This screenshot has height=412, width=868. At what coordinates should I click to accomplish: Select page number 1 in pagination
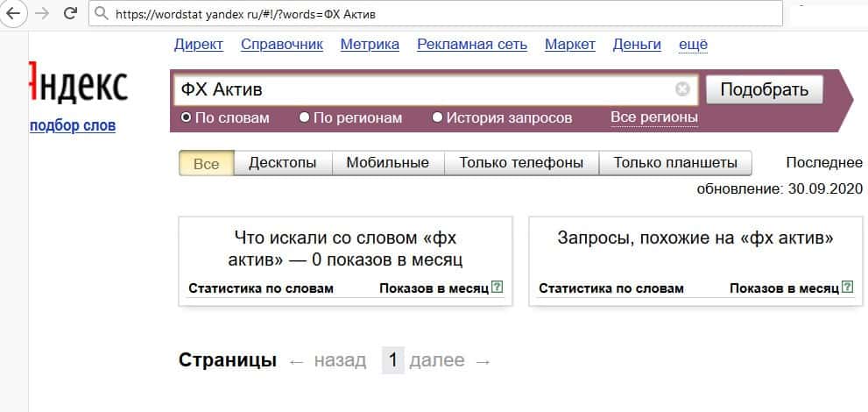393,360
